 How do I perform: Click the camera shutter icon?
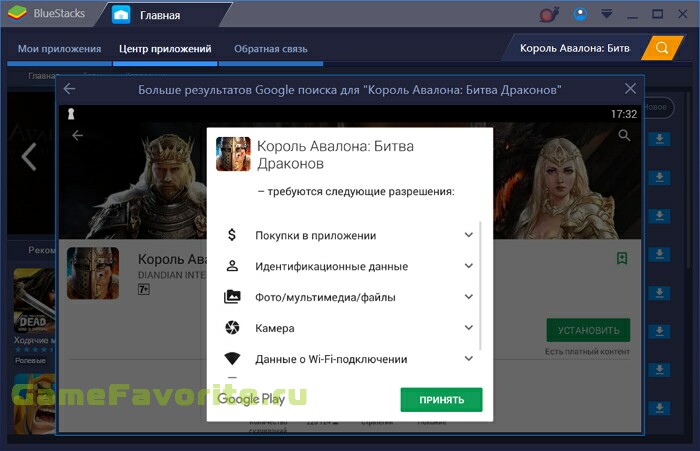pyautogui.click(x=232, y=328)
